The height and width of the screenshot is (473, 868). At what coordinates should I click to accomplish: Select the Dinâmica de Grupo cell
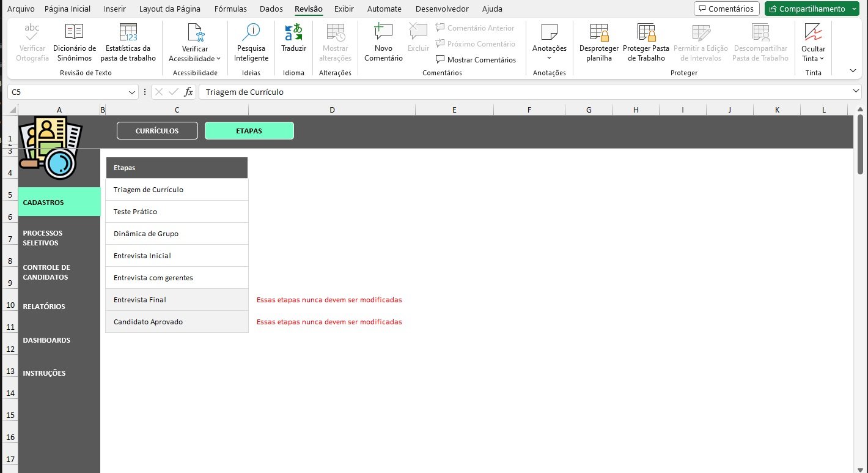tap(177, 234)
